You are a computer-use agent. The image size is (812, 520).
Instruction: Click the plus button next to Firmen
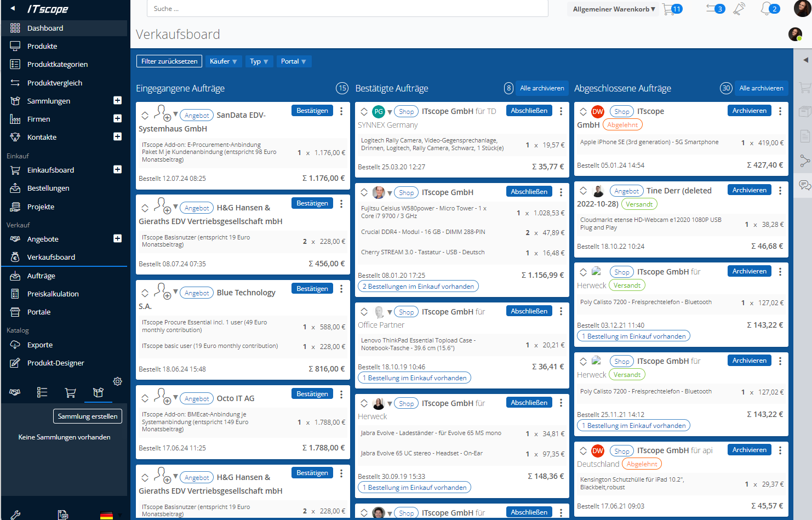(x=117, y=118)
